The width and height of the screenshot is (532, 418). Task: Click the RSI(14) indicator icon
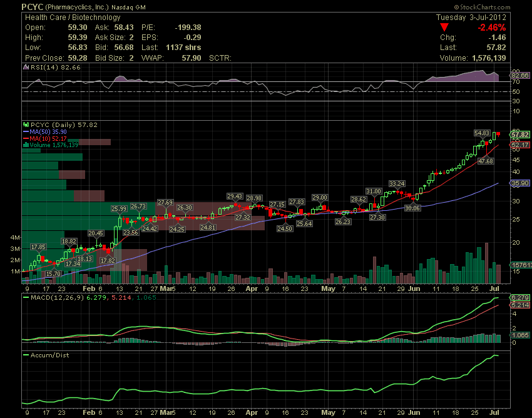click(x=26, y=67)
